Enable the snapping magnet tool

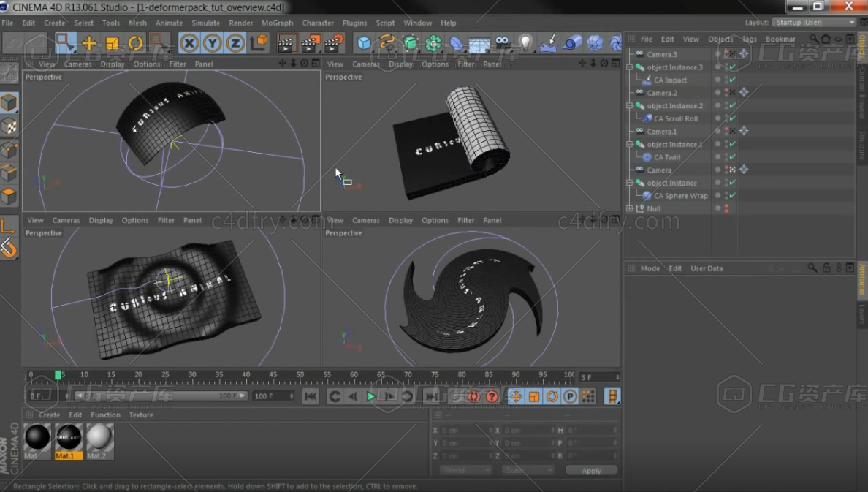pos(9,249)
